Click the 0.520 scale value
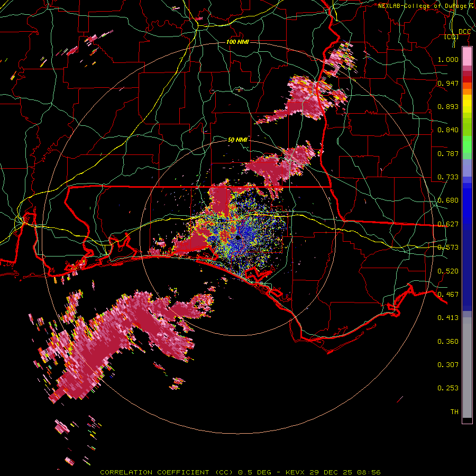 click(448, 271)
